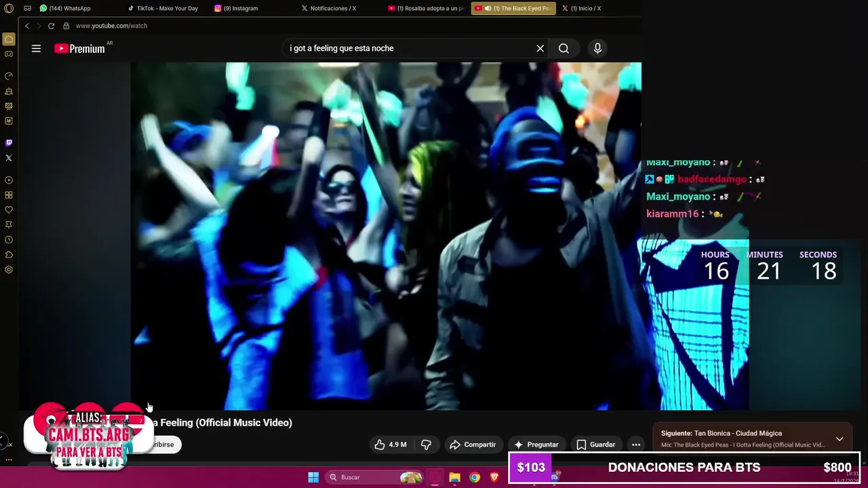Image resolution: width=868 pixels, height=488 pixels.
Task: Save the video with Guardar
Action: (x=596, y=445)
